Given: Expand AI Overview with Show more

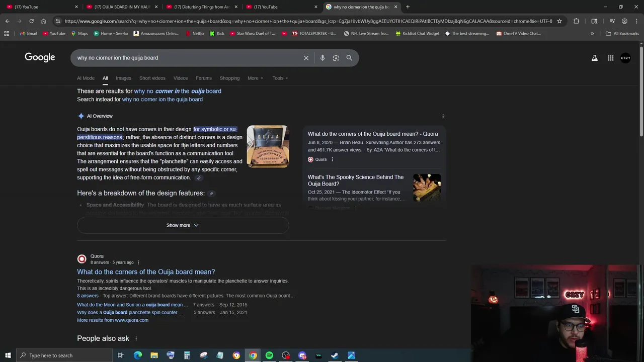Looking at the screenshot, I should [183, 225].
